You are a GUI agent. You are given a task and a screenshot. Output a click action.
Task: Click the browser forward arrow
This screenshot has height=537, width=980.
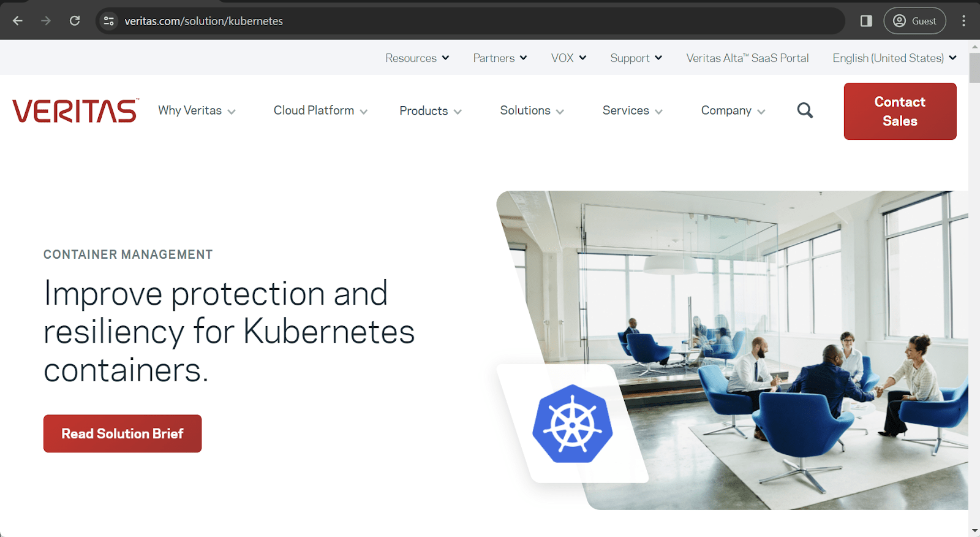click(46, 21)
